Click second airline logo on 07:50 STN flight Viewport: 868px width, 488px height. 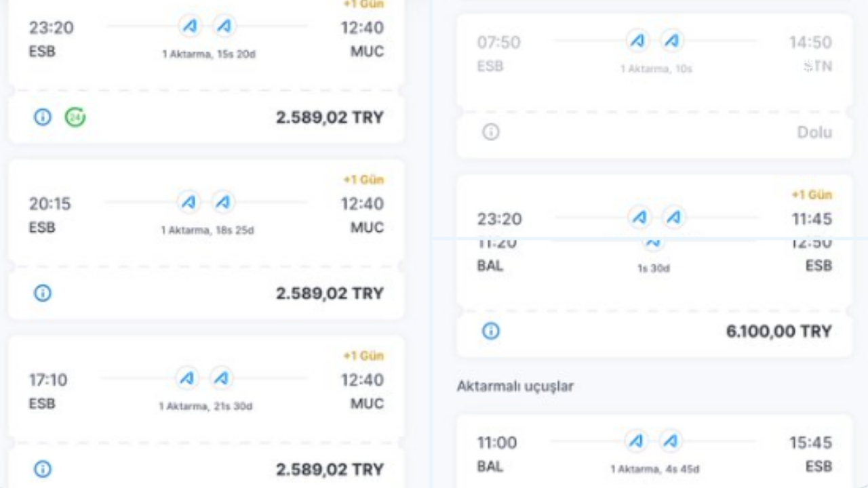671,41
